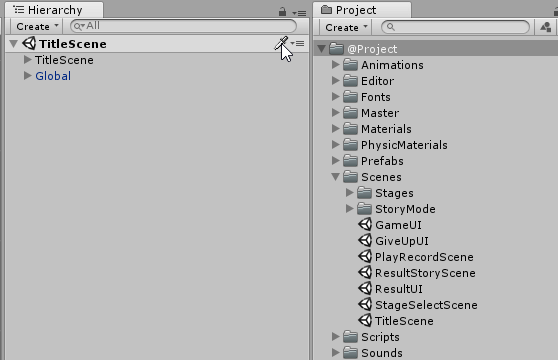
Task: Expand the Sounds folder arrow
Action: point(335,353)
